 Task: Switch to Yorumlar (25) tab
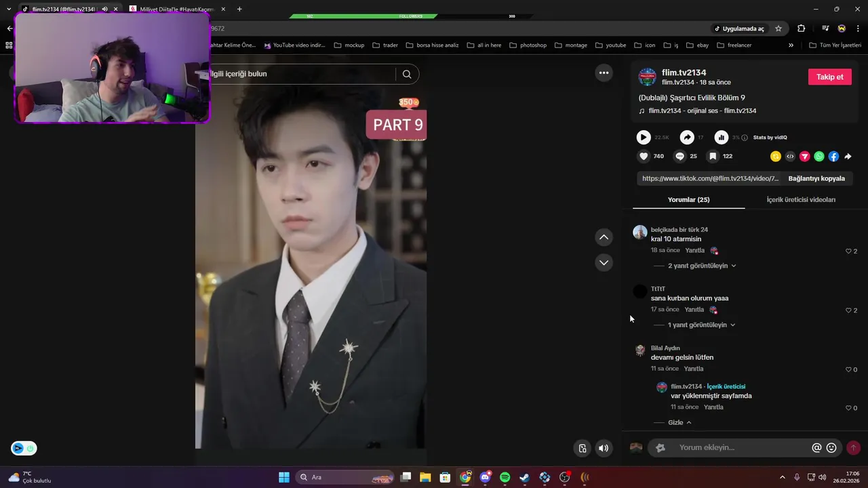pos(688,200)
